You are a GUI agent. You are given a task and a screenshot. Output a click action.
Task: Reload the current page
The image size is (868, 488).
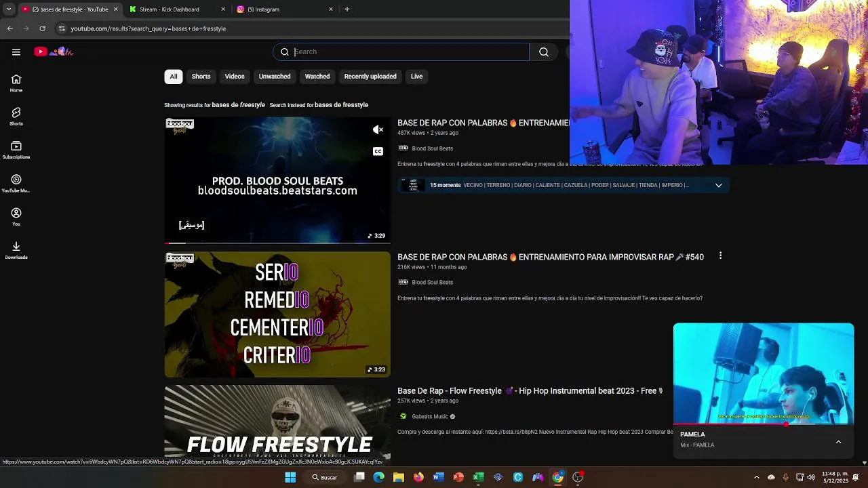point(42,28)
